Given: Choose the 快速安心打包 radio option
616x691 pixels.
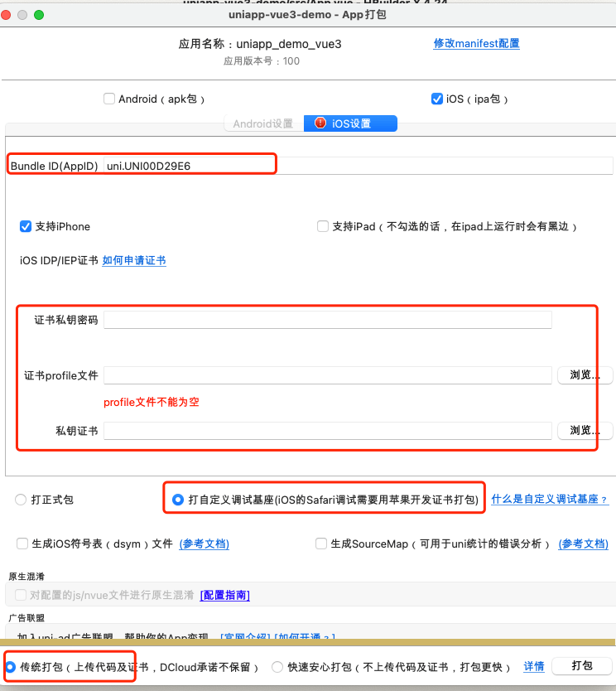Looking at the screenshot, I should pyautogui.click(x=277, y=667).
